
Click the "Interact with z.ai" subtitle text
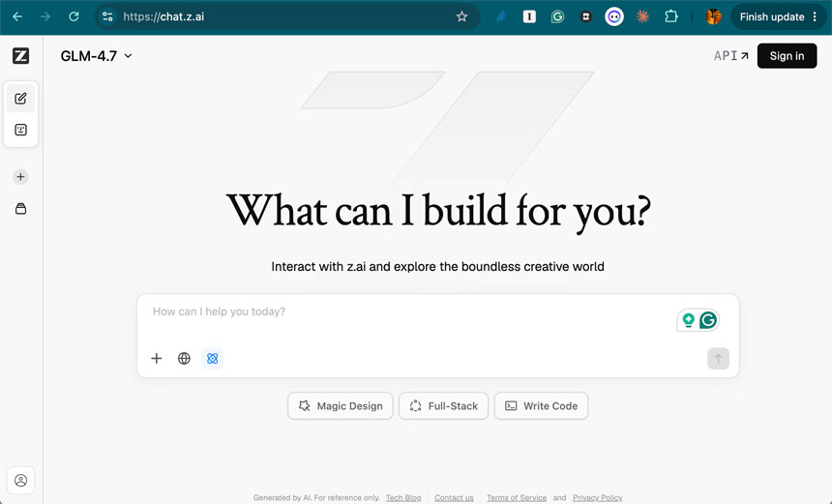pos(437,266)
